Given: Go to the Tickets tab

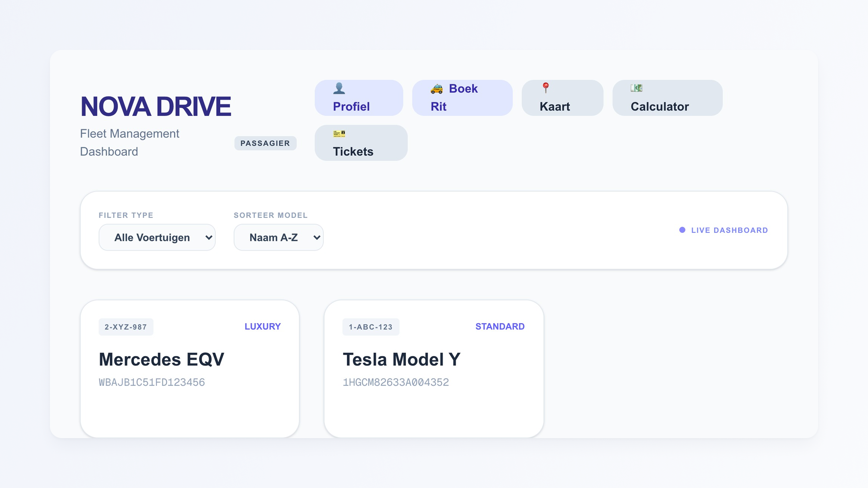Looking at the screenshot, I should pos(361,143).
